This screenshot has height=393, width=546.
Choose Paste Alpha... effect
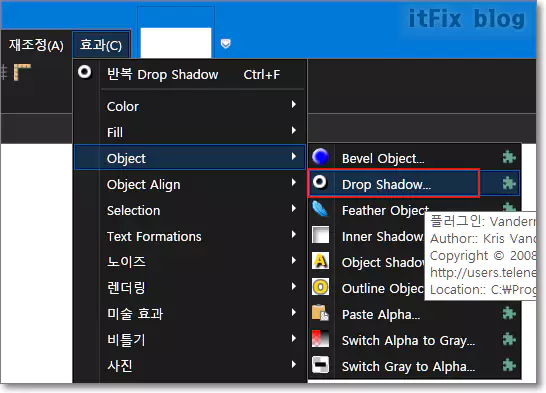[414, 314]
